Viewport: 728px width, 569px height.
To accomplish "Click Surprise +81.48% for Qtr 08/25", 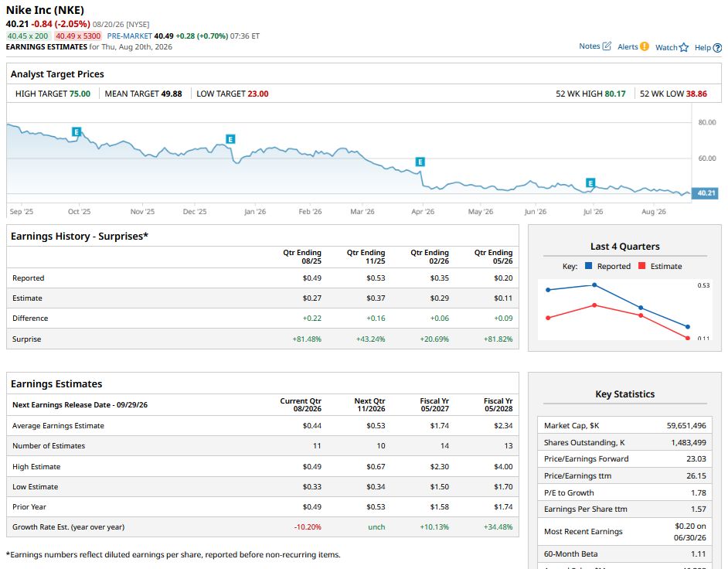I will tap(307, 339).
